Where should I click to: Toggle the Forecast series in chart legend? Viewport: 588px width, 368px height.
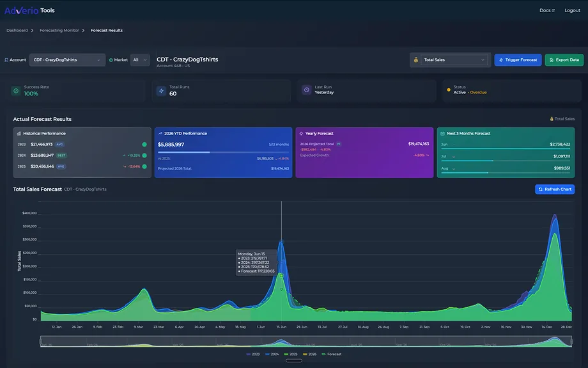pos(332,354)
